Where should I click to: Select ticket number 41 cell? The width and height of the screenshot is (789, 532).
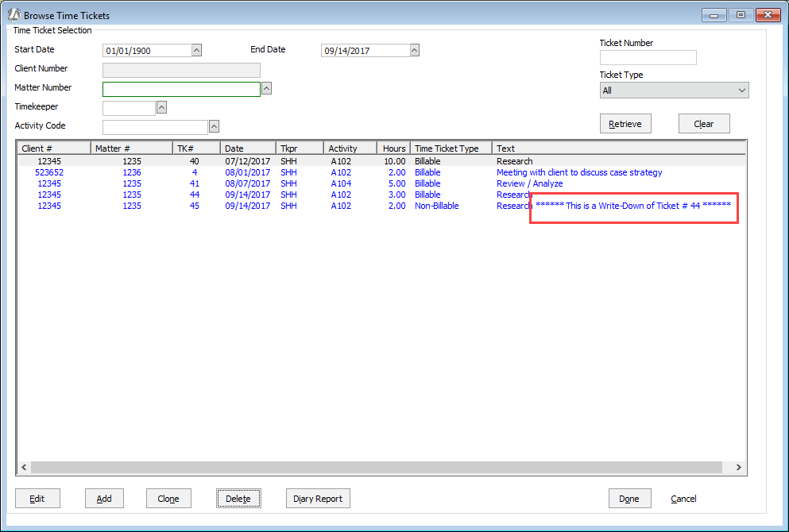[194, 183]
